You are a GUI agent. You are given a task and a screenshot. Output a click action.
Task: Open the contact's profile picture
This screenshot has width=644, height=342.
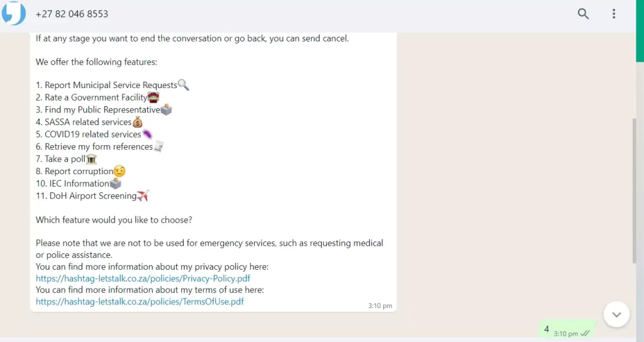click(x=14, y=13)
